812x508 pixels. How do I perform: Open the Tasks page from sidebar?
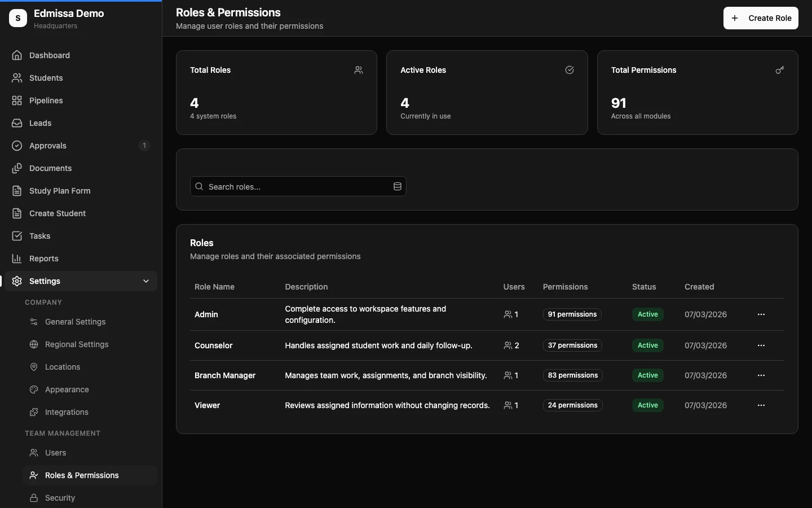click(81, 236)
